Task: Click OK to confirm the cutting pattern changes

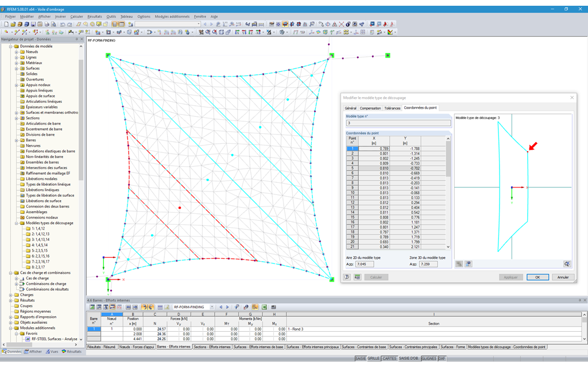Action: coord(537,277)
